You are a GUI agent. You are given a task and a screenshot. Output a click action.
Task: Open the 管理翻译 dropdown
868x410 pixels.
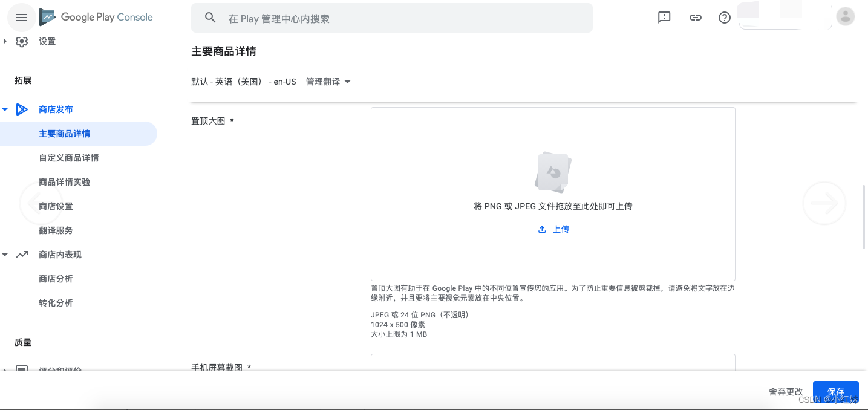click(327, 82)
